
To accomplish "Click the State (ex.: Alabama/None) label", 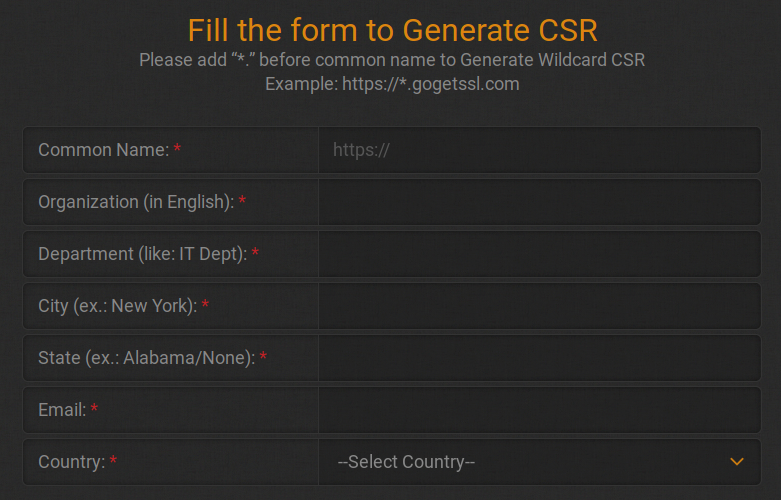I will pos(146,358).
